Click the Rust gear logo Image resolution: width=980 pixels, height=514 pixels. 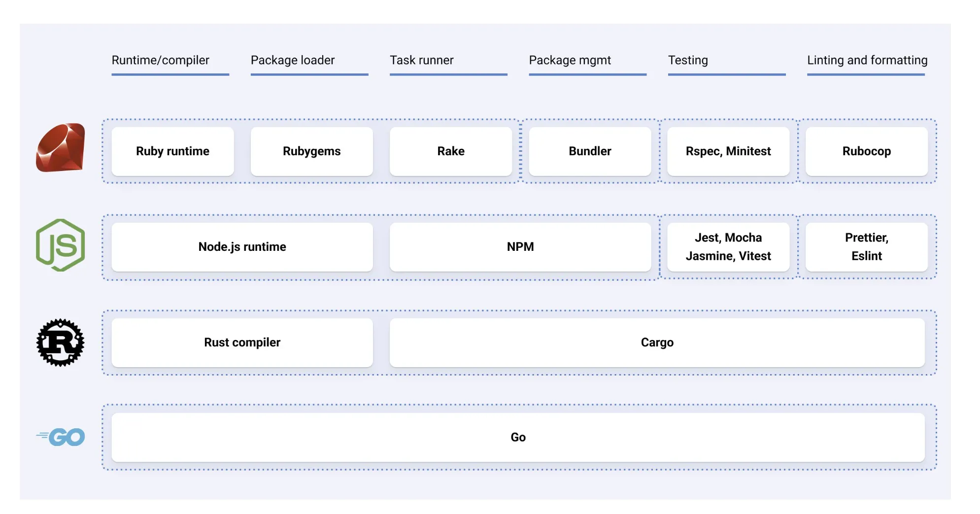(60, 343)
